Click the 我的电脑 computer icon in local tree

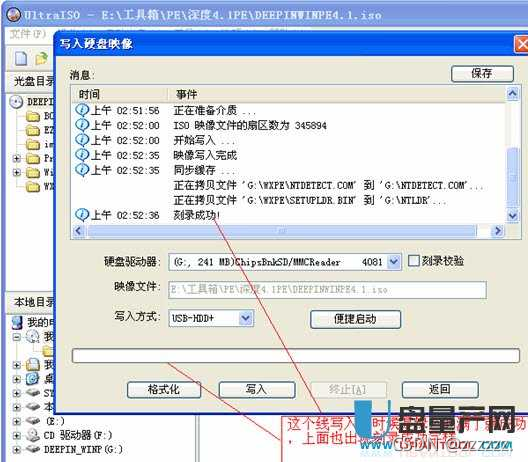click(x=17, y=322)
